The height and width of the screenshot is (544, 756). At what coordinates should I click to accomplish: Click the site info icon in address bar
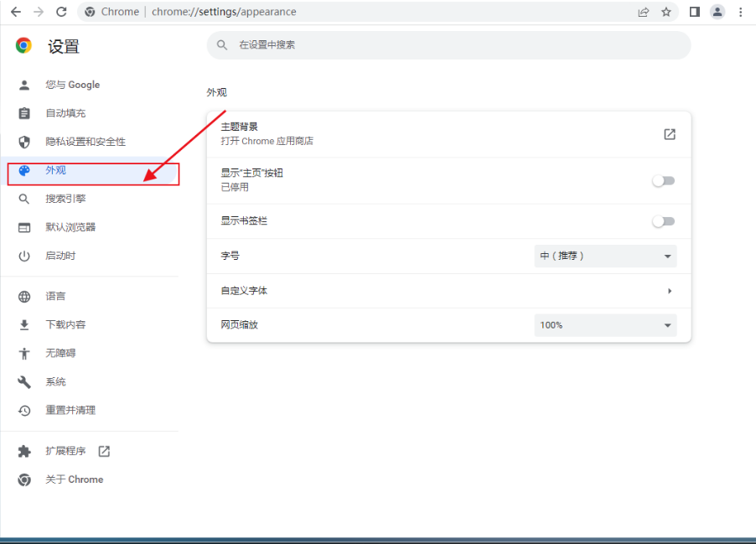[90, 12]
